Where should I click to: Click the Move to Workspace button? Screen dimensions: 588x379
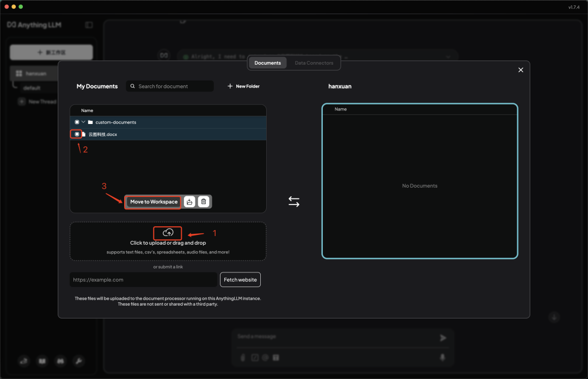click(154, 202)
